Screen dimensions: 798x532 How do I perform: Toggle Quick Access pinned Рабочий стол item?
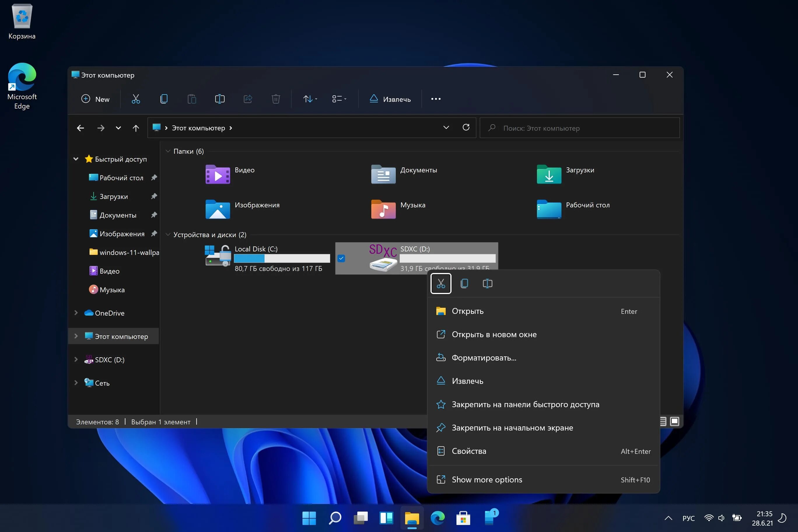(x=153, y=177)
